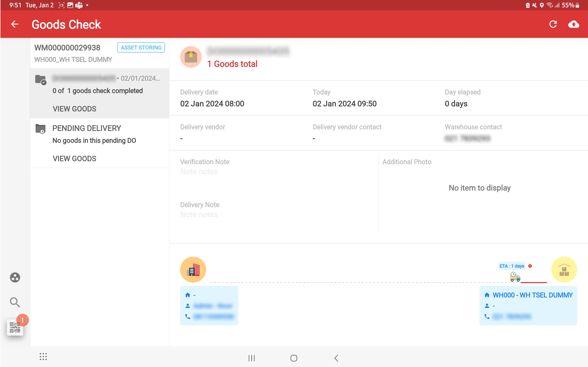588x367 pixels.
Task: Tap the ASSET STORING tag
Action: coord(141,47)
